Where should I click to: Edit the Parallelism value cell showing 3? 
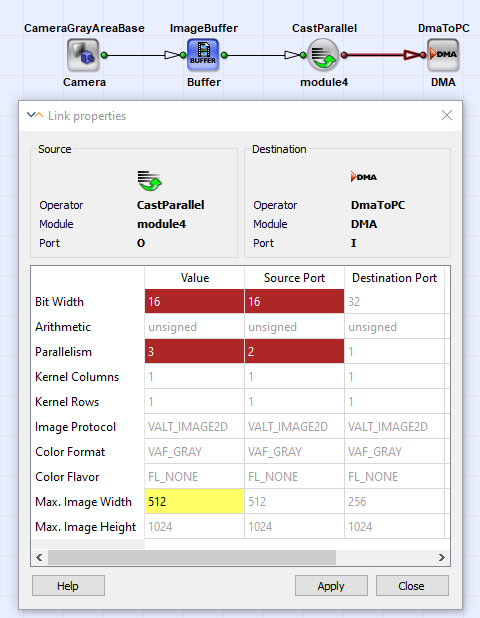(x=194, y=351)
